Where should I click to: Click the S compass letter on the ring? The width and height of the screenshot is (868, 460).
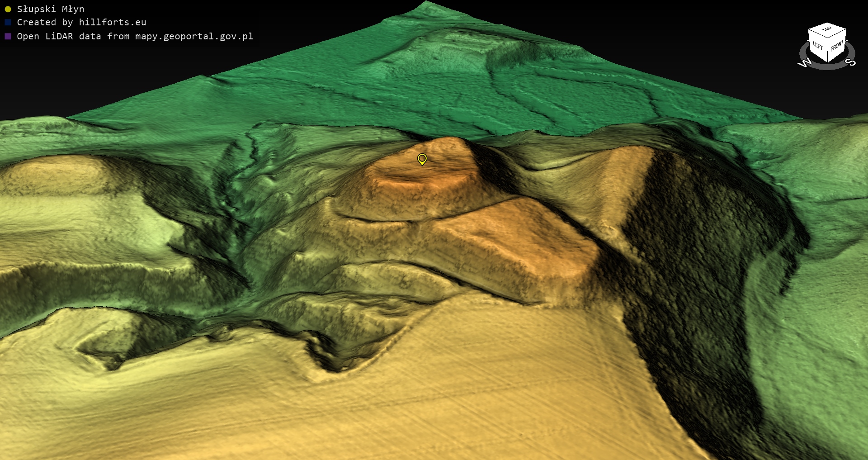coord(850,62)
